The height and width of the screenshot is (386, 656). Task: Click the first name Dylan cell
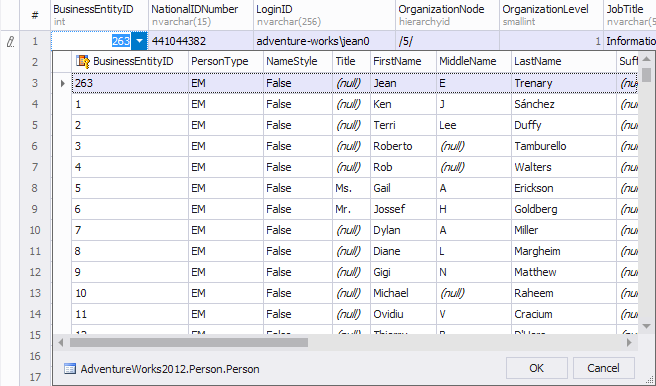pos(403,230)
